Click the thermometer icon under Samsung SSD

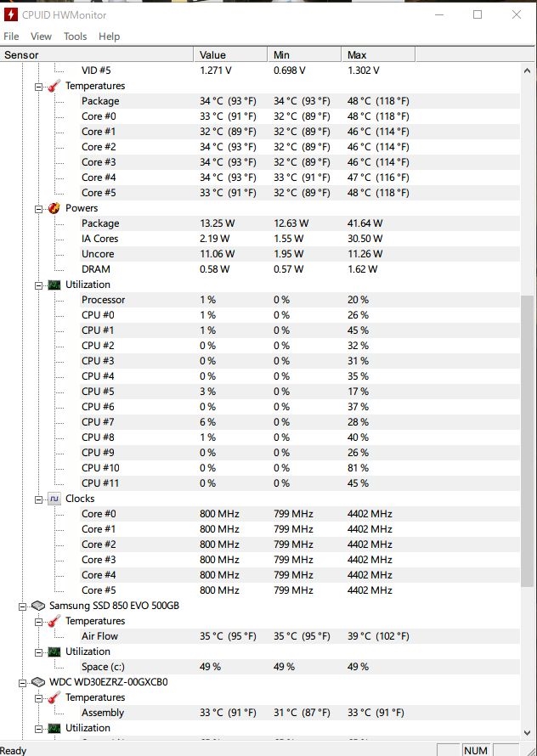click(x=54, y=621)
